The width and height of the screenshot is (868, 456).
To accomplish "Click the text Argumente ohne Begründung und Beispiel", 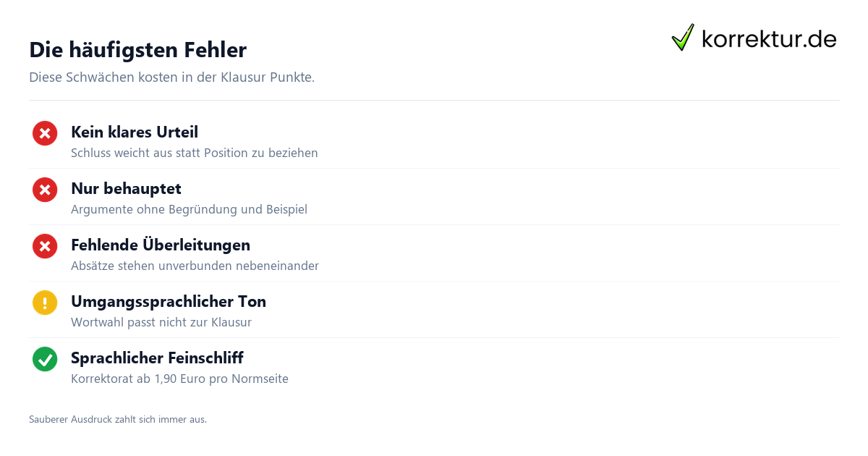I will tap(189, 209).
